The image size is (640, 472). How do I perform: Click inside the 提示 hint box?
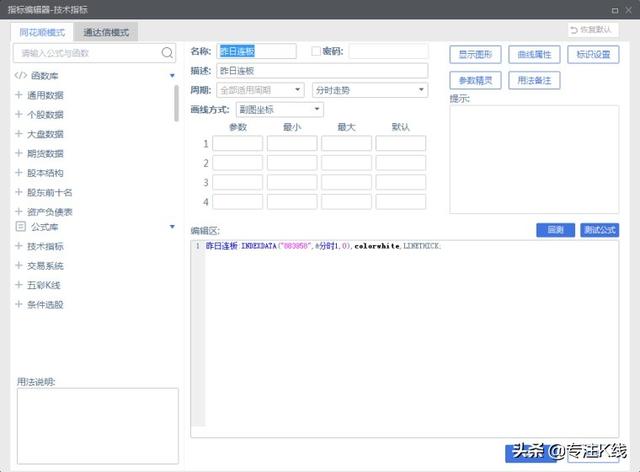click(534, 159)
